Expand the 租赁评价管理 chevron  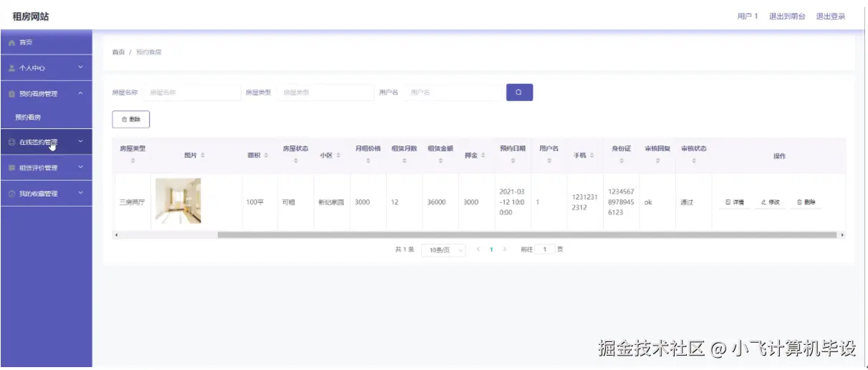[x=81, y=168]
